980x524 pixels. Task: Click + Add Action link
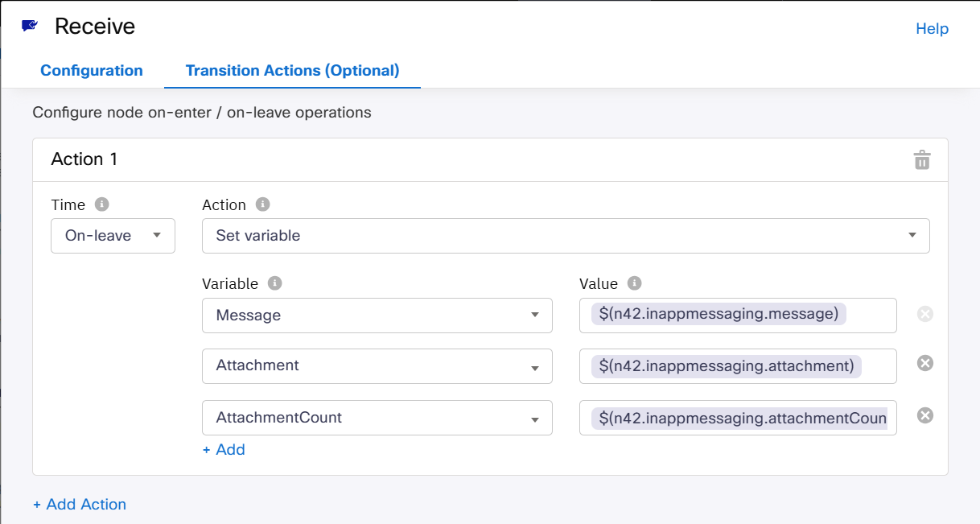[80, 505]
